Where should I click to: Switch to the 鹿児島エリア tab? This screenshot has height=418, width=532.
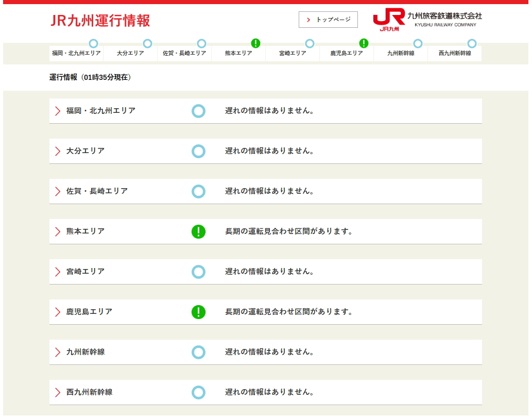click(x=347, y=53)
